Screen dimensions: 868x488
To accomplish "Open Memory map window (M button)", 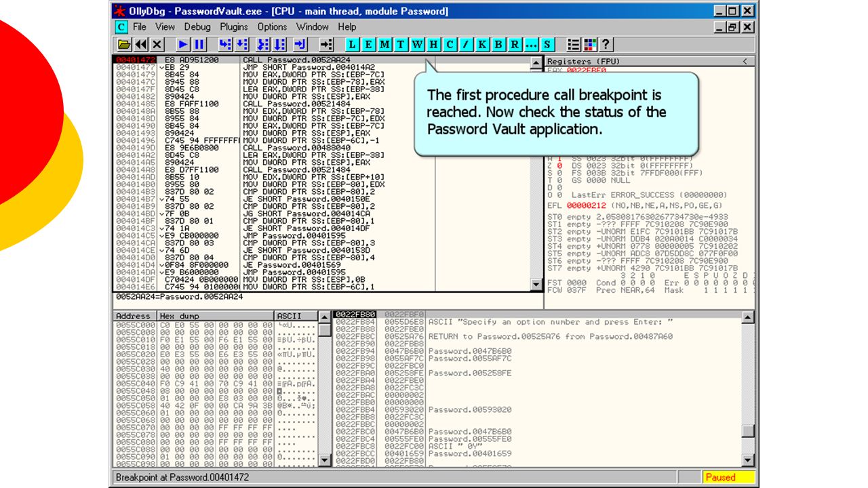I will pyautogui.click(x=385, y=44).
